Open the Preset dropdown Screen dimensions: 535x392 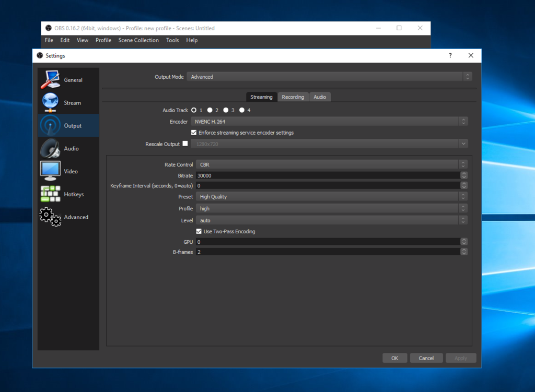(x=331, y=197)
